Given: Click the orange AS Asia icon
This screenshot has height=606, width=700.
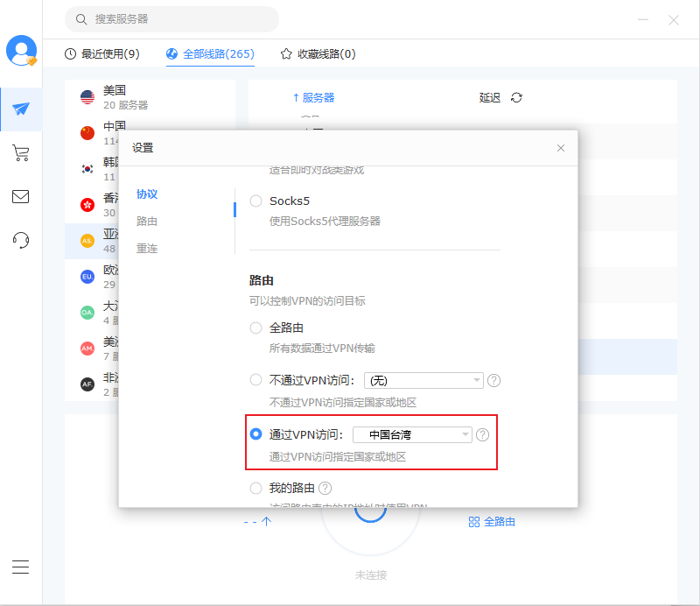Looking at the screenshot, I should 87,241.
